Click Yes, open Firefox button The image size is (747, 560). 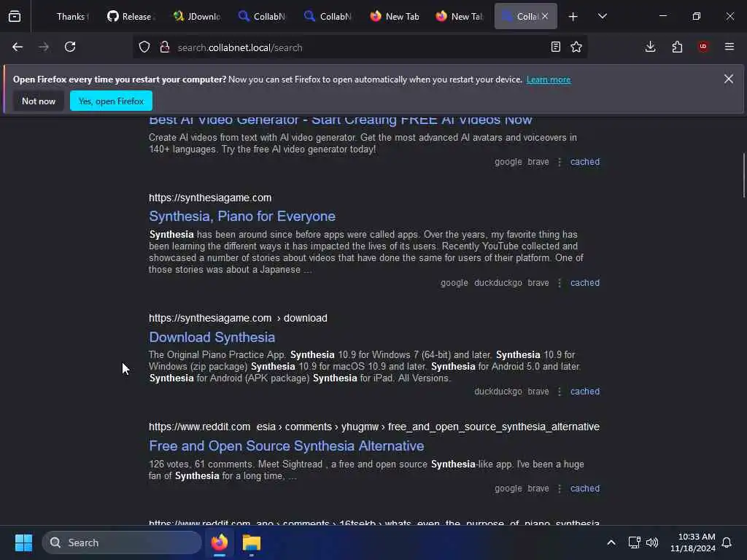click(111, 101)
